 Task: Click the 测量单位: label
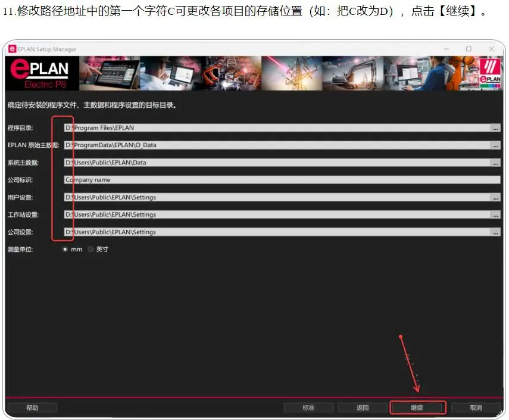click(20, 250)
